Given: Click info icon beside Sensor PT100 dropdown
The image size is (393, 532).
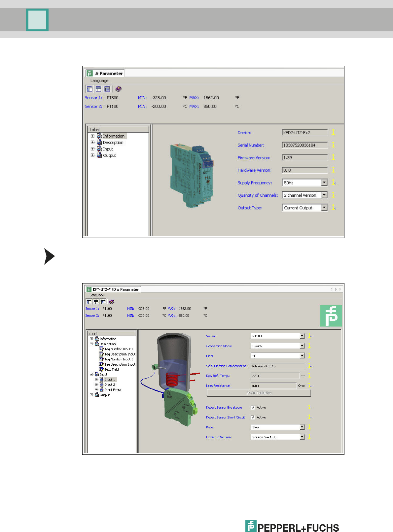Looking at the screenshot, I should [x=310, y=336].
